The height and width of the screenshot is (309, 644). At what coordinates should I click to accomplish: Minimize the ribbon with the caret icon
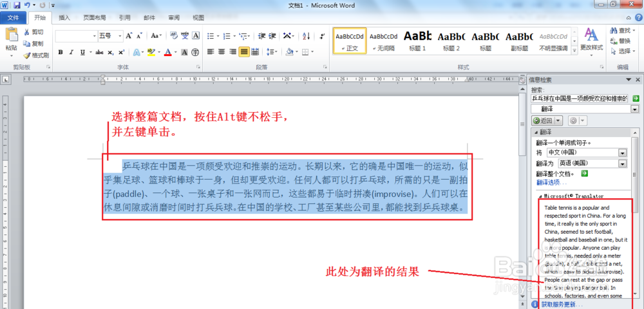629,17
